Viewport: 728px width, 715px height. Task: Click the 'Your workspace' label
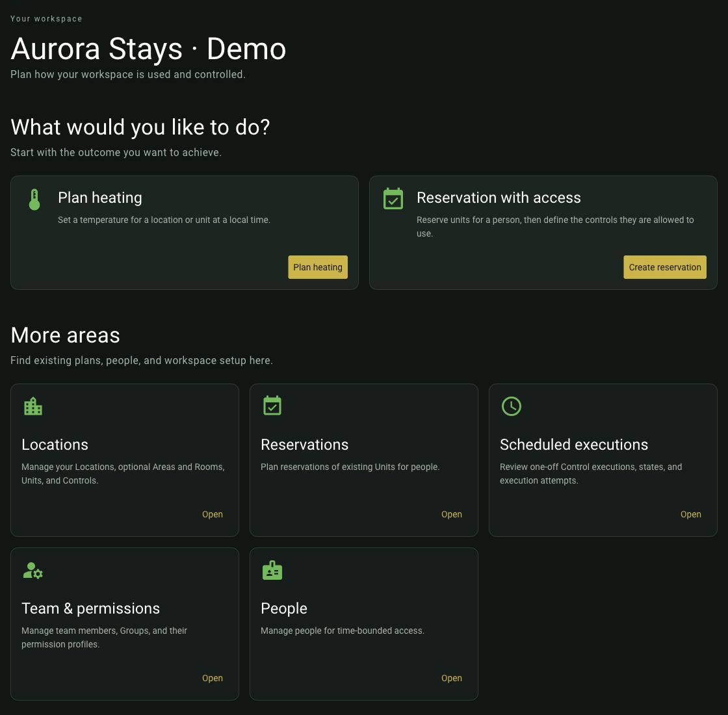[x=46, y=19]
